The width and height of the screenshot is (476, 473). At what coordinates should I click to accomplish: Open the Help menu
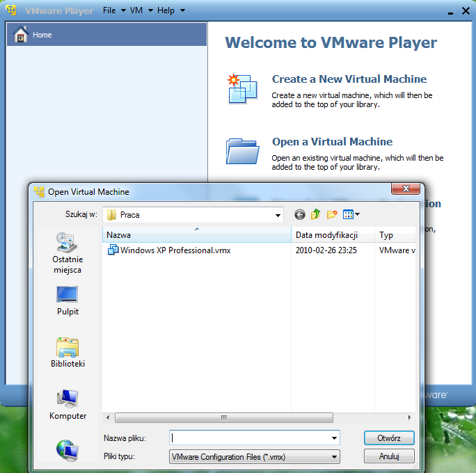[x=166, y=10]
